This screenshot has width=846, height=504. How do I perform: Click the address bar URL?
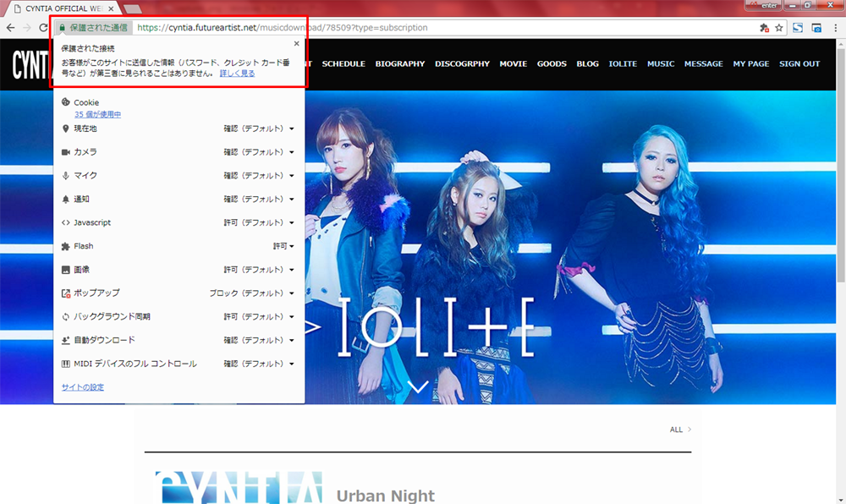pyautogui.click(x=283, y=28)
